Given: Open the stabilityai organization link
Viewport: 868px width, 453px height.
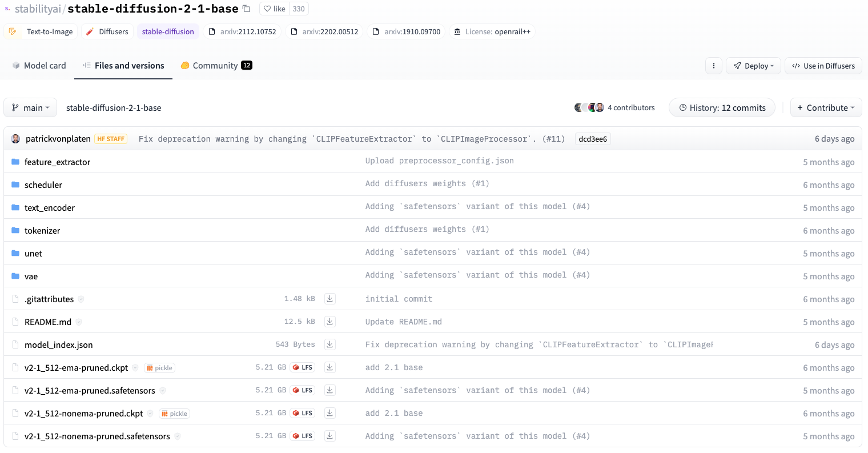Looking at the screenshot, I should click(x=38, y=9).
